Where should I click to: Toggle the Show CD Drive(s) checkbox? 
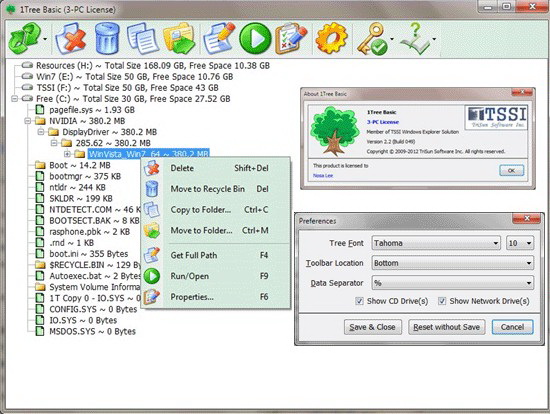(359, 301)
